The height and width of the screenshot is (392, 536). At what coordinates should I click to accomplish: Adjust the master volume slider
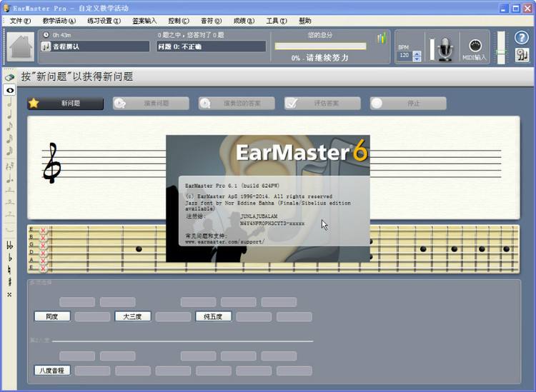(x=501, y=48)
